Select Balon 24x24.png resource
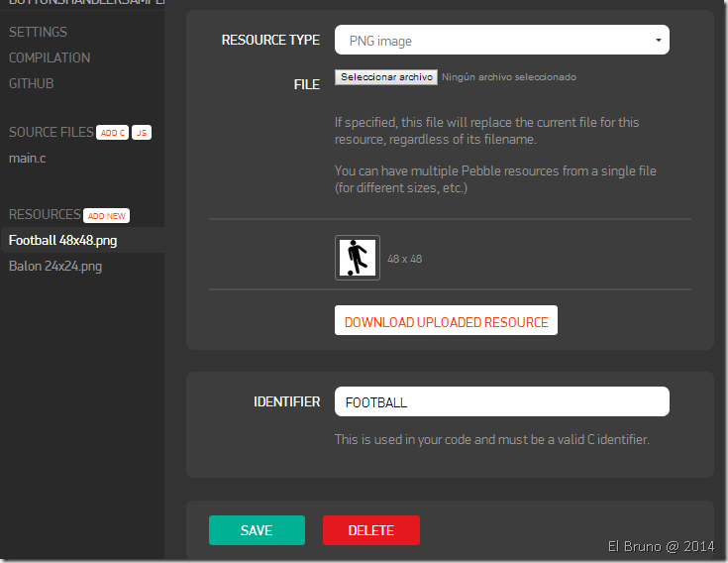Viewport: 728px width, 563px height. [55, 266]
